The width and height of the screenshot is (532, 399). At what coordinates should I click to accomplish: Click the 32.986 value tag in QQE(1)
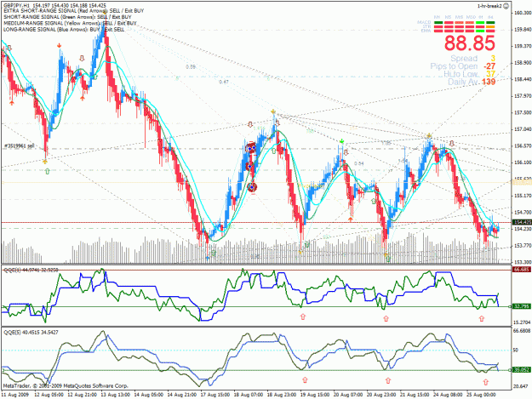point(522,306)
